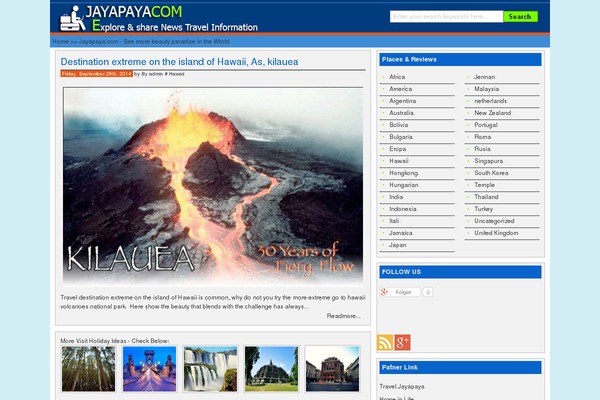Select India category
This screenshot has width=600, height=400.
[396, 197]
